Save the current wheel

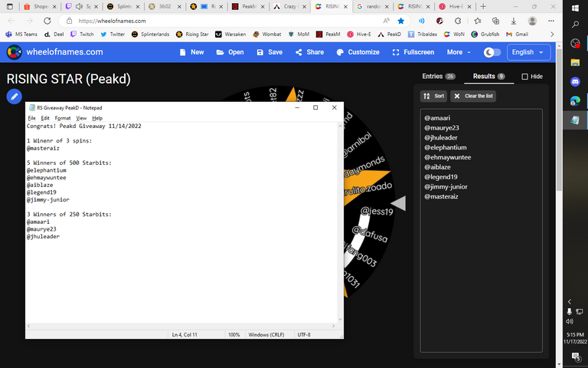(x=269, y=52)
